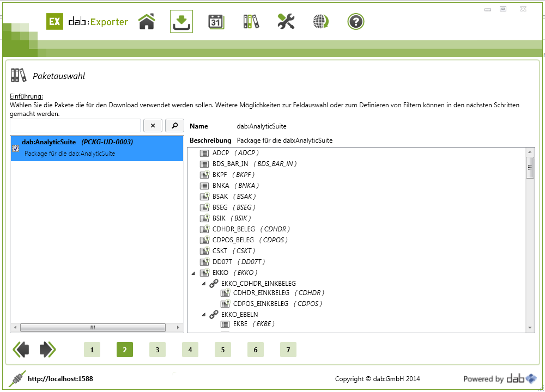The height and width of the screenshot is (392, 545).
Task: Select step 2 page button
Action: click(125, 350)
